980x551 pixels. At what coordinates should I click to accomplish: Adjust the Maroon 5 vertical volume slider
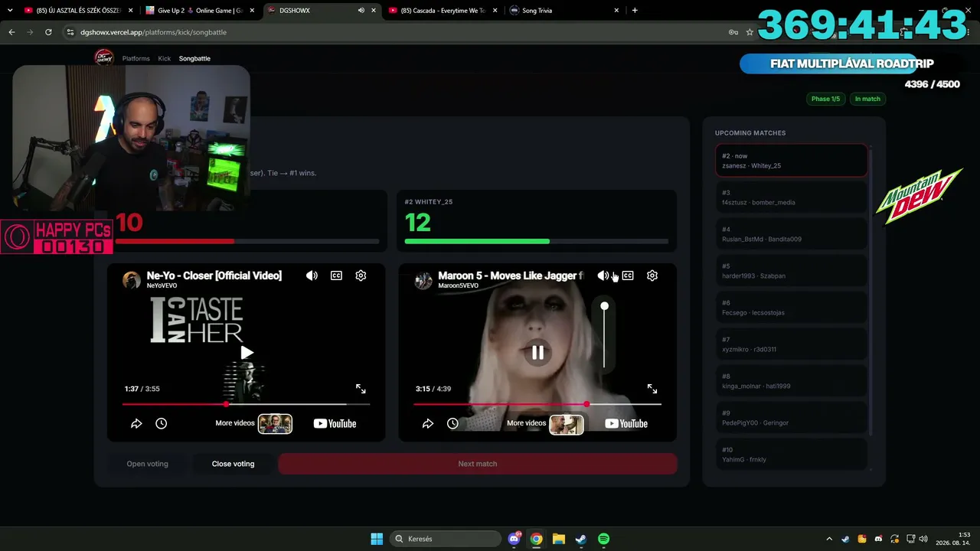604,336
